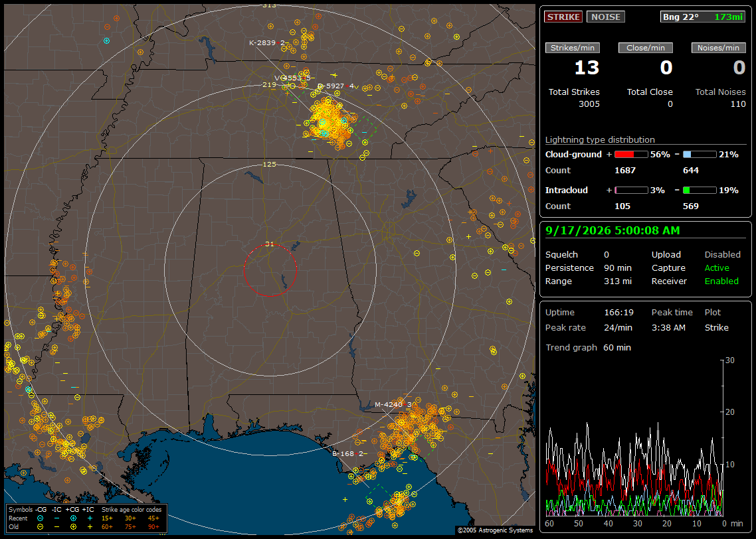Click the negative intracloud green percentage bar

tap(700, 191)
